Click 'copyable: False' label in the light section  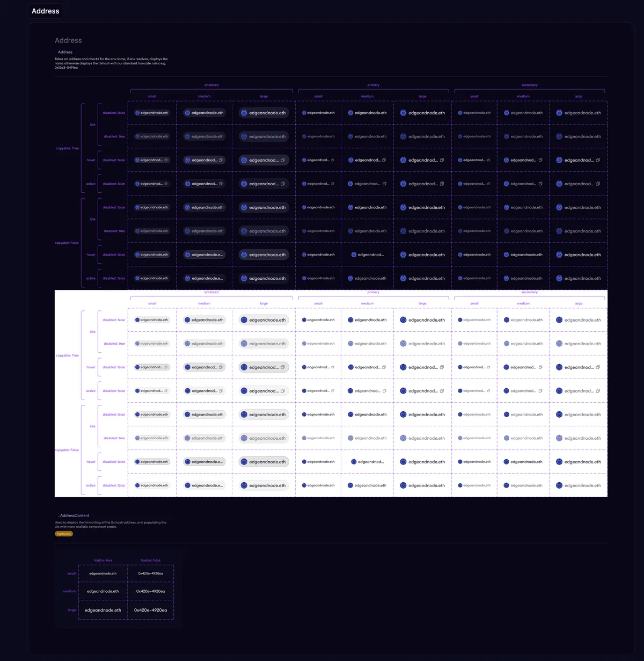click(x=67, y=450)
